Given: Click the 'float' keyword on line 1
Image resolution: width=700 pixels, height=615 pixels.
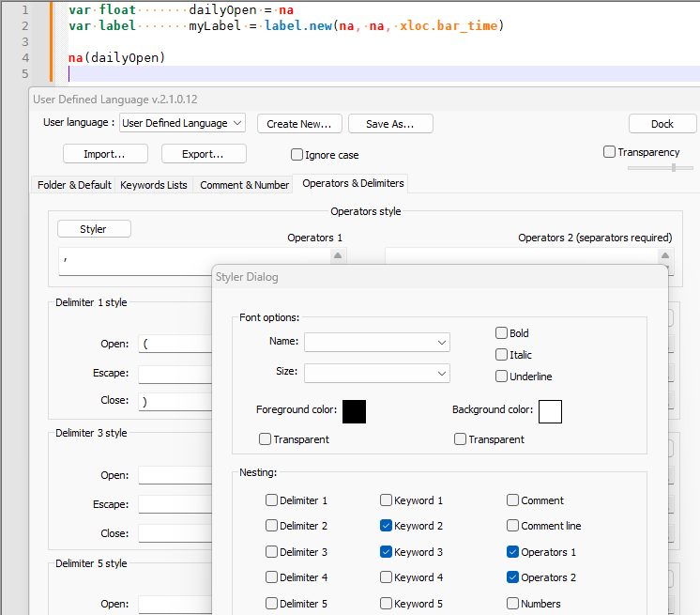Looking at the screenshot, I should pyautogui.click(x=117, y=9).
